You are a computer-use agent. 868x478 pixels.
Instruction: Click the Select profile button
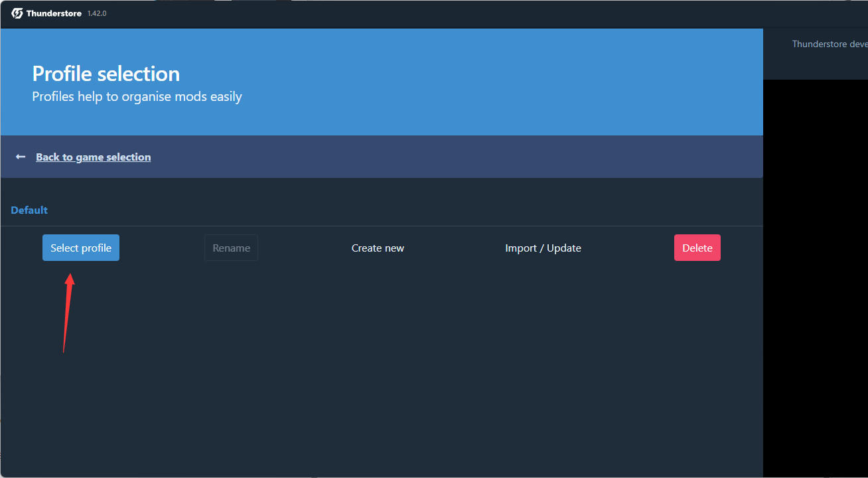pos(81,248)
